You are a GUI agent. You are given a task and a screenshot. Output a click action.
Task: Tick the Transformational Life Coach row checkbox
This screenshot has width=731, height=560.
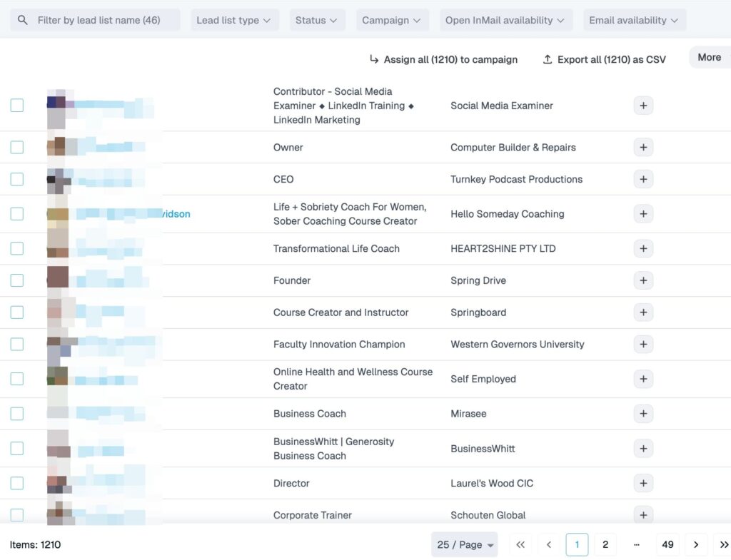point(17,248)
